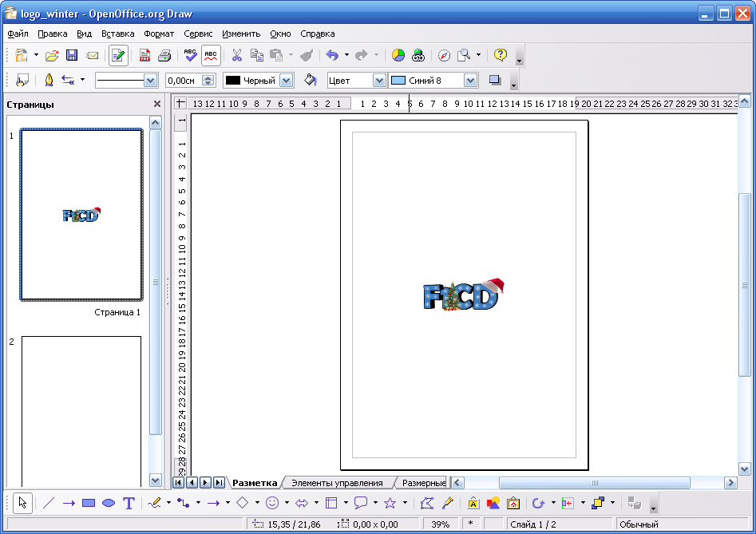
Task: Open the Fontwork Gallery
Action: click(x=473, y=503)
